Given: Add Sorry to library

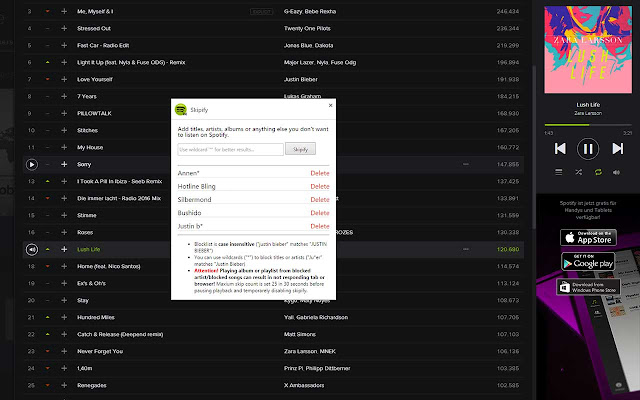Looking at the screenshot, I should pyautogui.click(x=64, y=164).
